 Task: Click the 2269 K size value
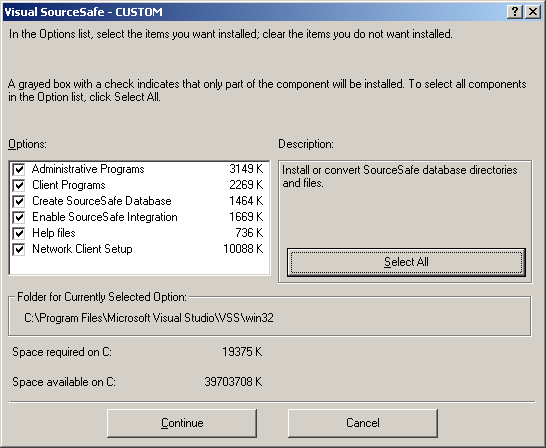tap(246, 185)
